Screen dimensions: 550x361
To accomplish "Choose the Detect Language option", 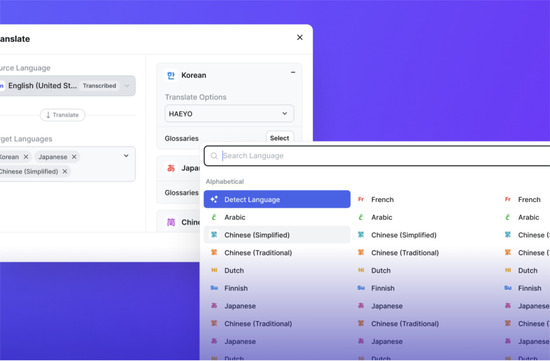I will [x=277, y=199].
